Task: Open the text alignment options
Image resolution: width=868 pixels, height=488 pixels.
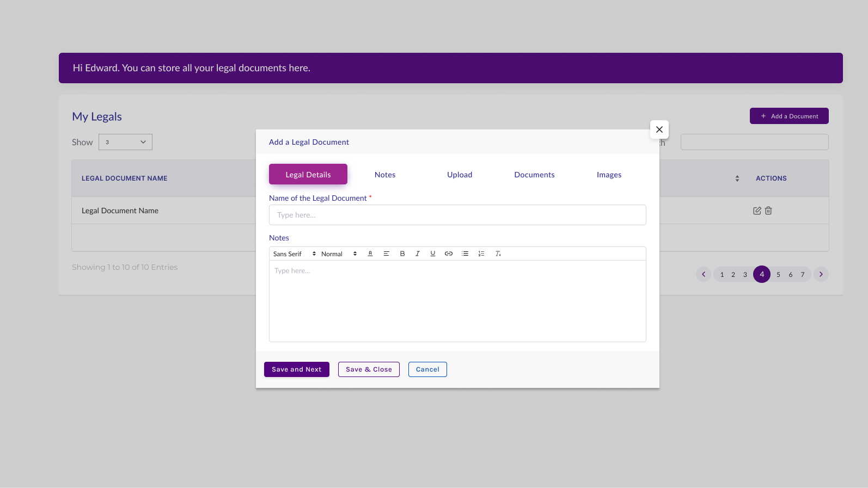Action: pyautogui.click(x=387, y=254)
